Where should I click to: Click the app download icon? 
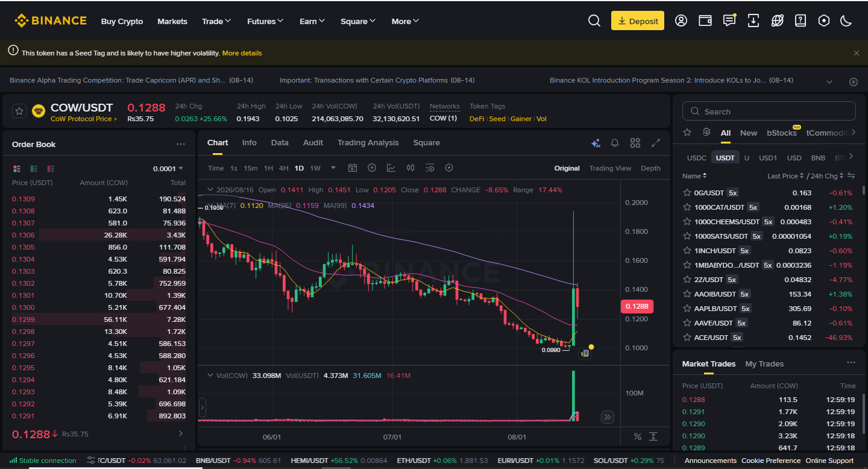[x=753, y=20]
